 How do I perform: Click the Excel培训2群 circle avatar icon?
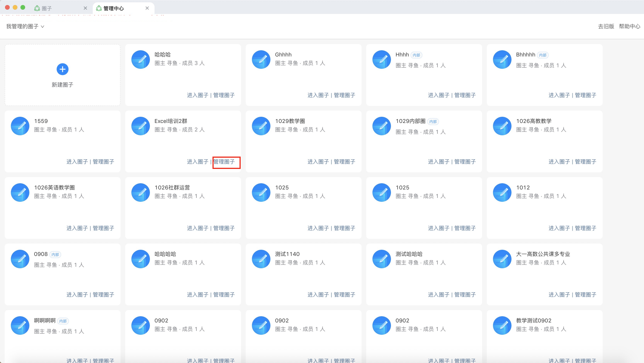pyautogui.click(x=141, y=126)
